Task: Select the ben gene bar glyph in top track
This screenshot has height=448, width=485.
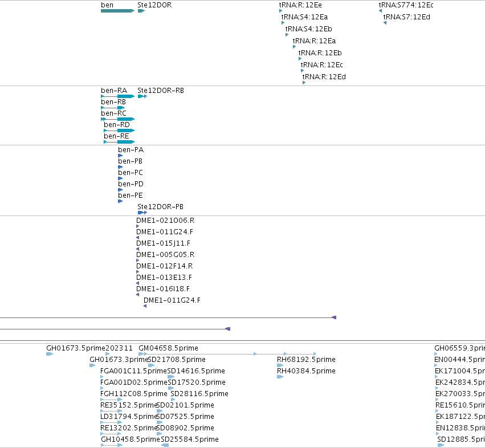Action: click(x=117, y=11)
